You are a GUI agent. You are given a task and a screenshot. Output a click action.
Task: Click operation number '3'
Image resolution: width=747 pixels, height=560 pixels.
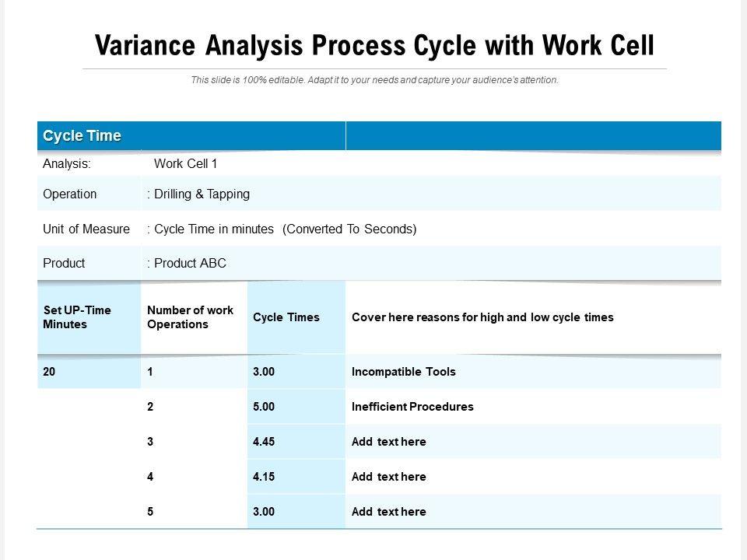(x=150, y=442)
